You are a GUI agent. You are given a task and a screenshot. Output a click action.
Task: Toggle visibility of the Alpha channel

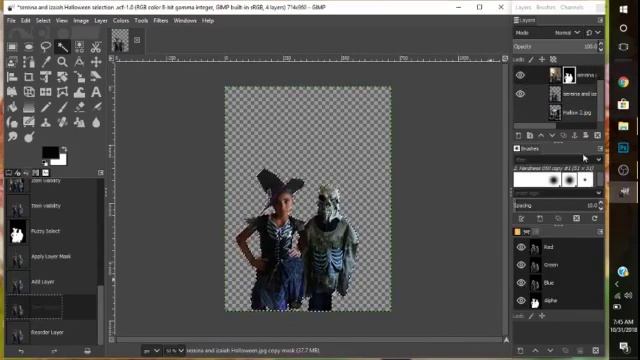click(521, 301)
